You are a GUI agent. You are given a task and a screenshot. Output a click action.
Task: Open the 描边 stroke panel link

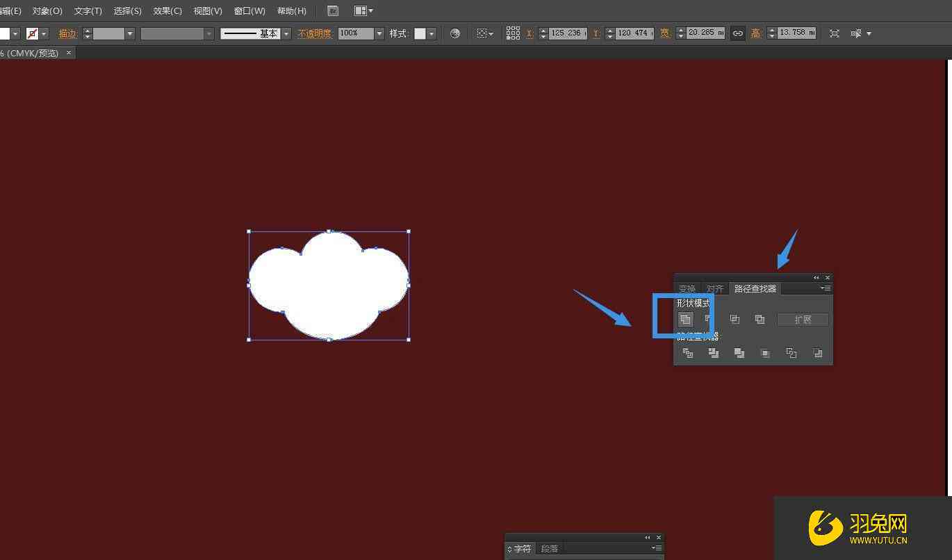[67, 33]
